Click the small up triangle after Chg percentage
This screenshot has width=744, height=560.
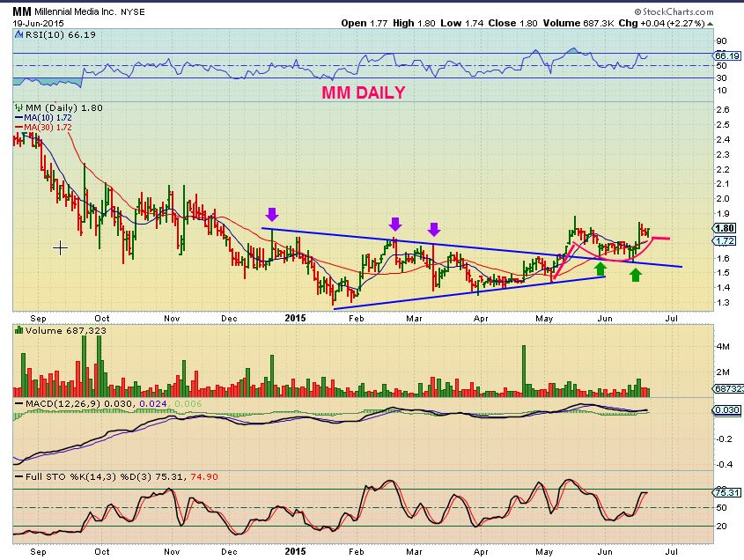coord(710,23)
